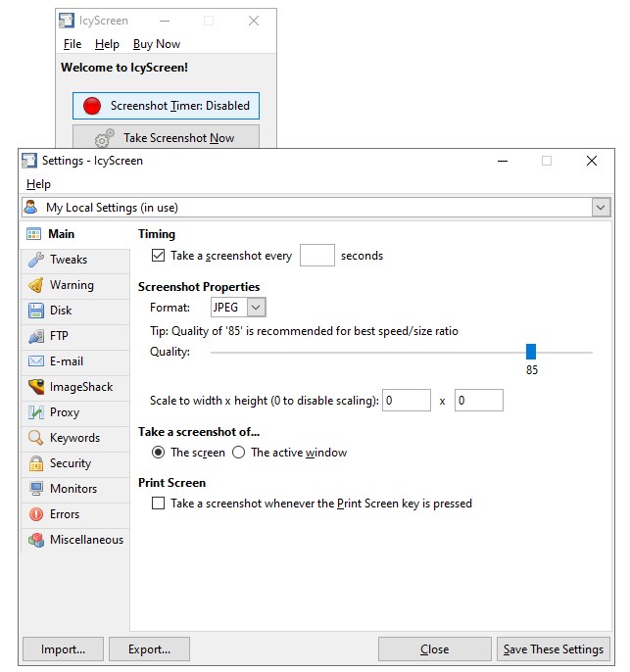630x672 pixels.
Task: Uncheck 'Take a screenshot every' checkbox
Action: click(158, 256)
